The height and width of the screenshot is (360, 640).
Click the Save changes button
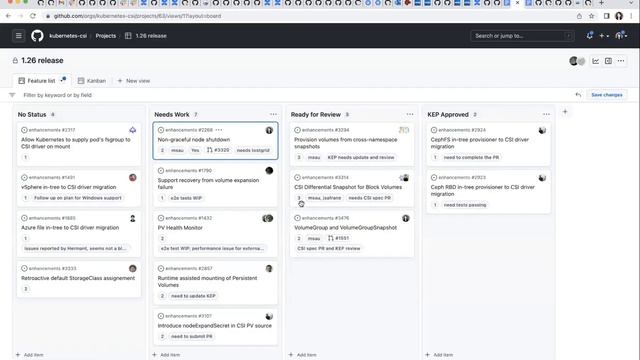pos(607,95)
